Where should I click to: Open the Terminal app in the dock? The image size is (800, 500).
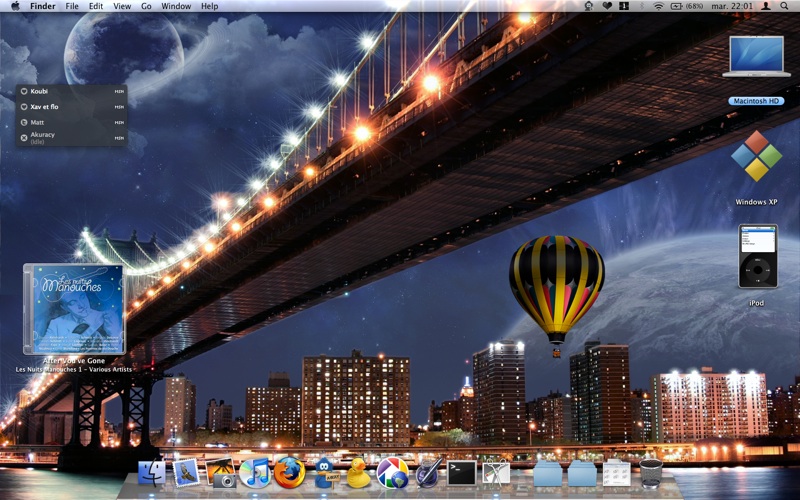click(x=462, y=473)
